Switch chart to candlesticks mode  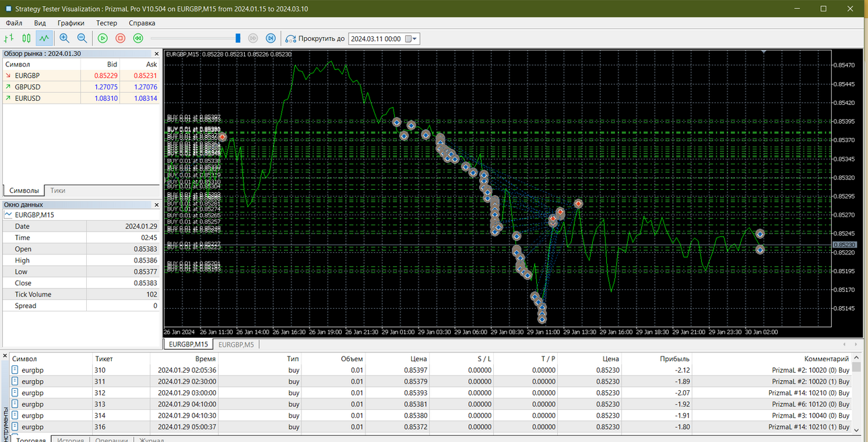pos(27,38)
